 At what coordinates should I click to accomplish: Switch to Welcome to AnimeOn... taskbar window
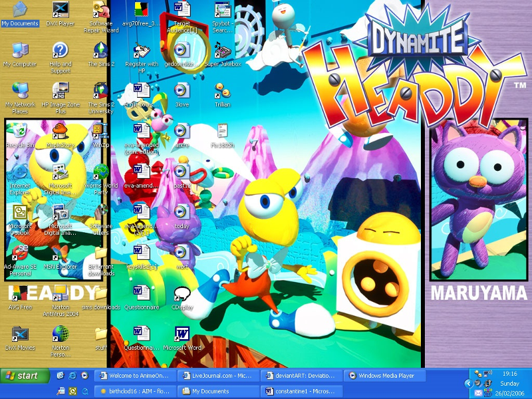pyautogui.click(x=135, y=376)
